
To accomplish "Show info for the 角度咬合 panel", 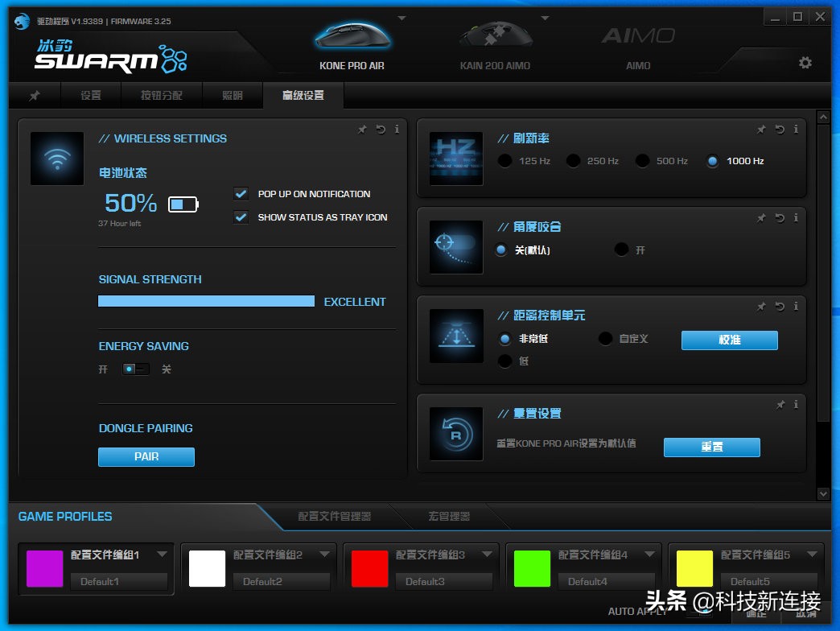I will (x=796, y=217).
